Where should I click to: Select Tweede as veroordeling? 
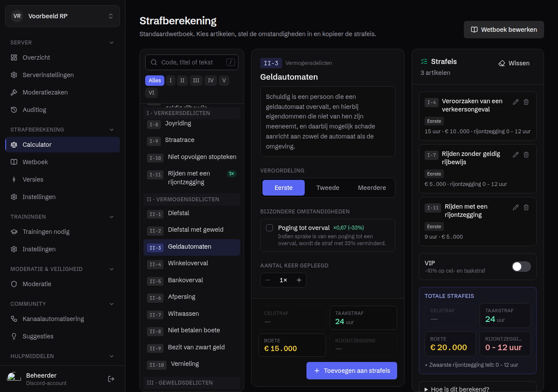(x=328, y=188)
